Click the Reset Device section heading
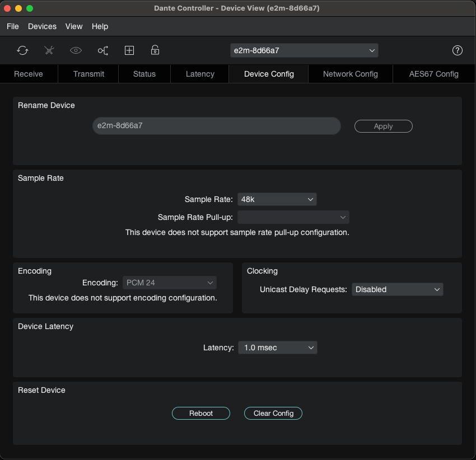This screenshot has height=460, width=476. [41, 390]
